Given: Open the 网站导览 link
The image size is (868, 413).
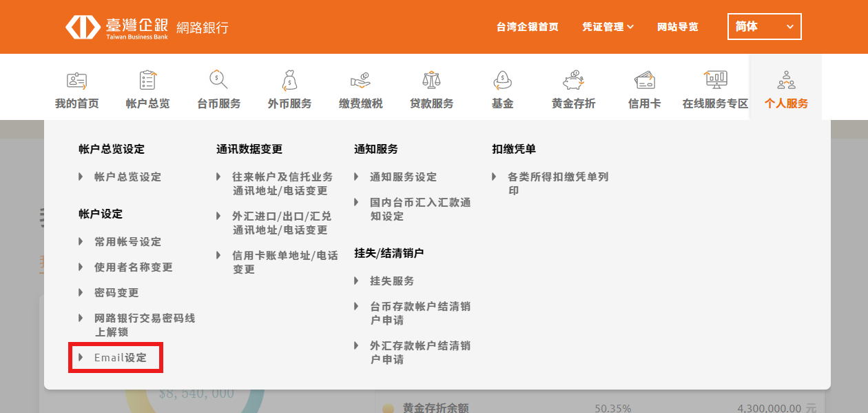Looking at the screenshot, I should [x=677, y=27].
